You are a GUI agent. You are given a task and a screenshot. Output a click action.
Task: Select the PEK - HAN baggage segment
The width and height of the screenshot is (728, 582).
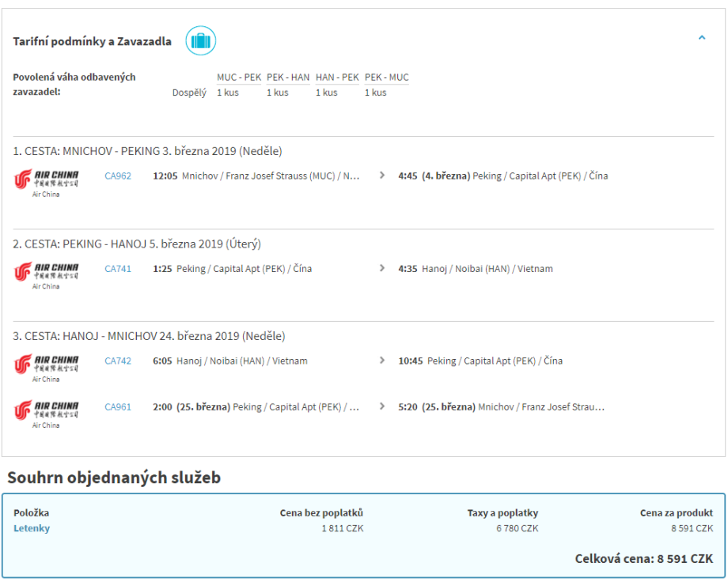pos(288,77)
